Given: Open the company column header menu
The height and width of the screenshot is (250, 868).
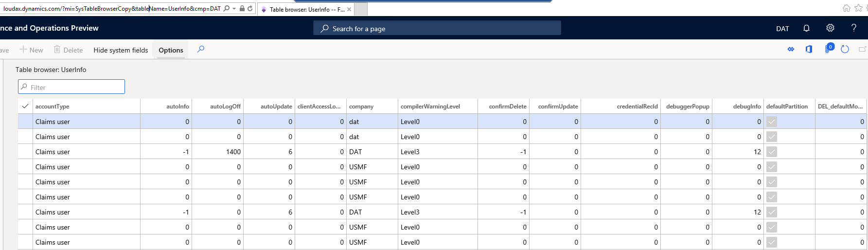Looking at the screenshot, I should 372,107.
